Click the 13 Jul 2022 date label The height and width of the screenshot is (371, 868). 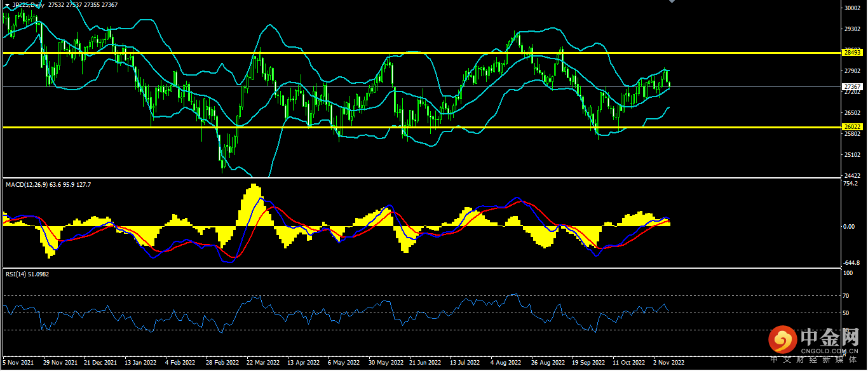[464, 363]
